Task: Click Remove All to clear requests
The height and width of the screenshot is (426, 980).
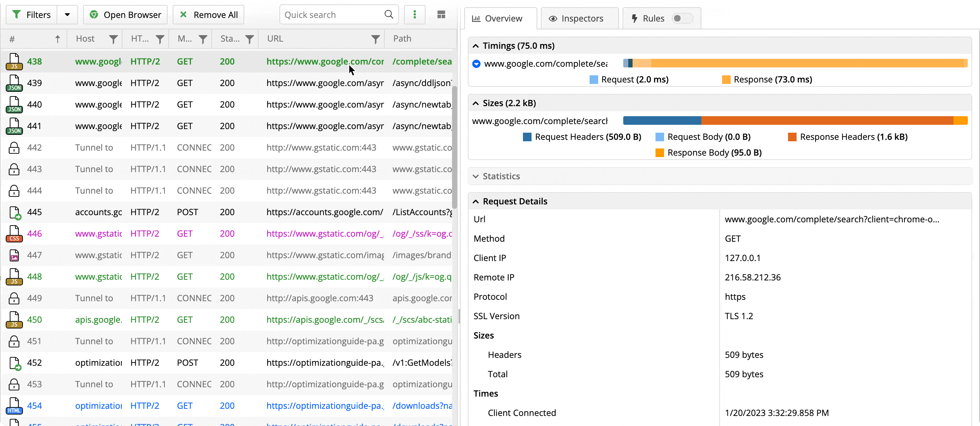Action: (x=208, y=14)
